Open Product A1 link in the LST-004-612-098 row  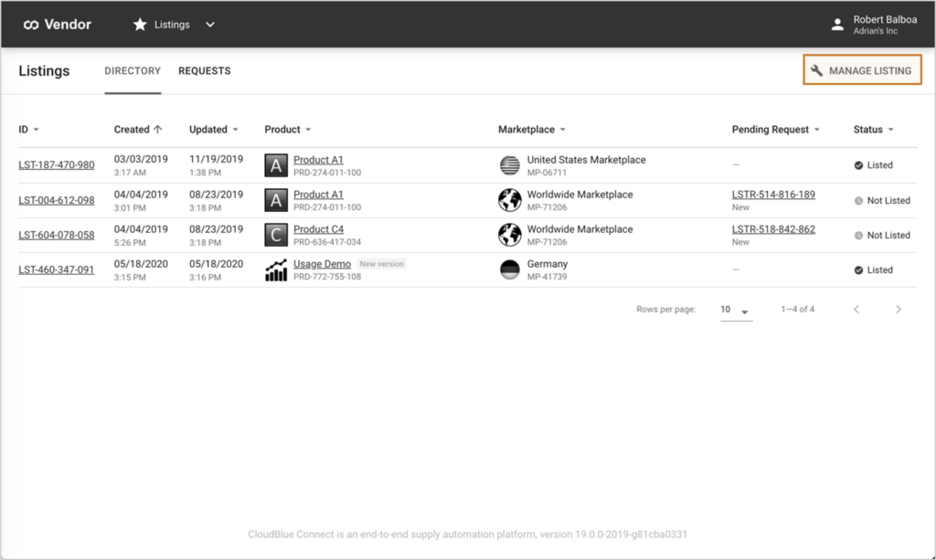tap(318, 195)
